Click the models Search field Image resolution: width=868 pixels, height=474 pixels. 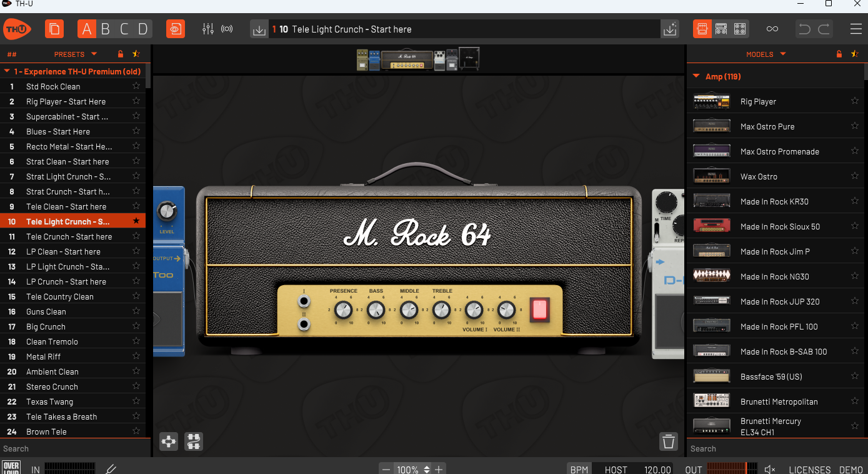pyautogui.click(x=777, y=448)
